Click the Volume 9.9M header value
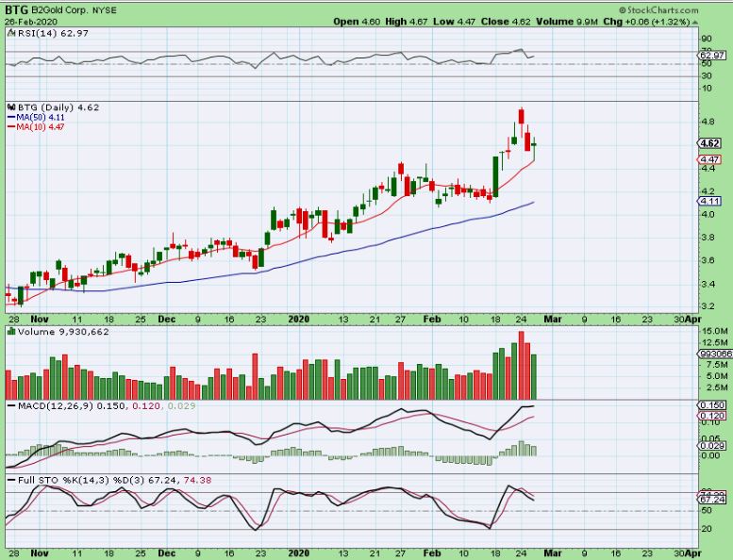 567,22
